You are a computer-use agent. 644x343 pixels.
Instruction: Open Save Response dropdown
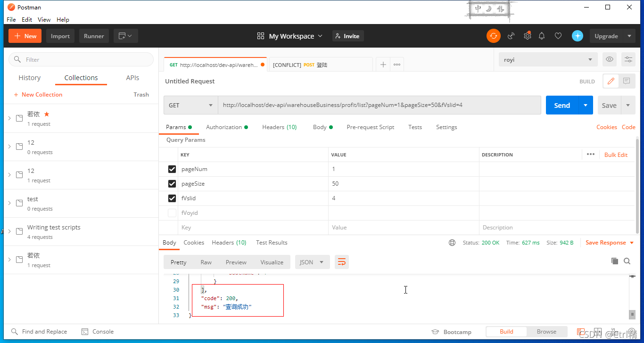click(609, 243)
